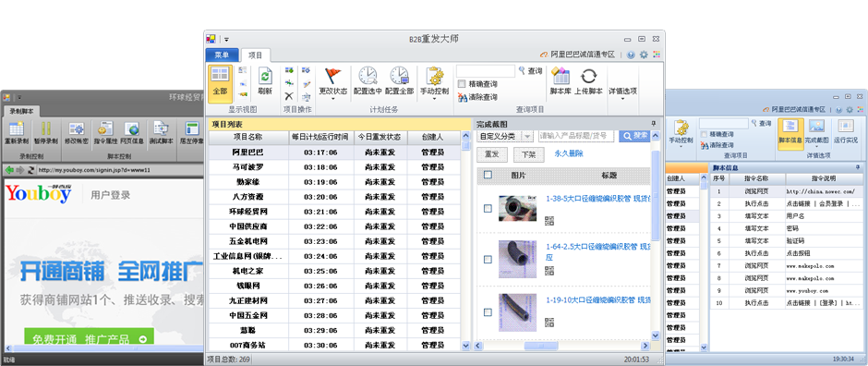Image resolution: width=868 pixels, height=366 pixels.
Task: Check the box for 1-64-2.5大口径缠绕编织胶管
Action: point(488,259)
